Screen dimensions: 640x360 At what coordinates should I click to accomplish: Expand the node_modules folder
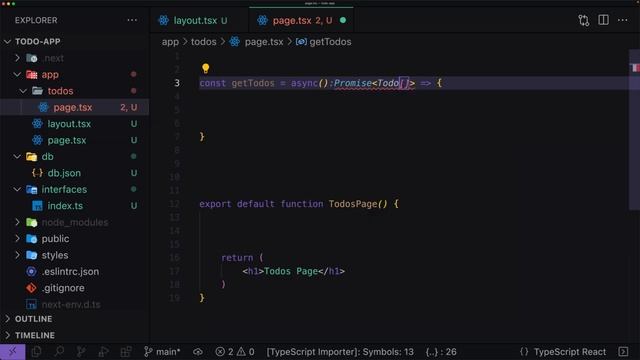point(17,222)
